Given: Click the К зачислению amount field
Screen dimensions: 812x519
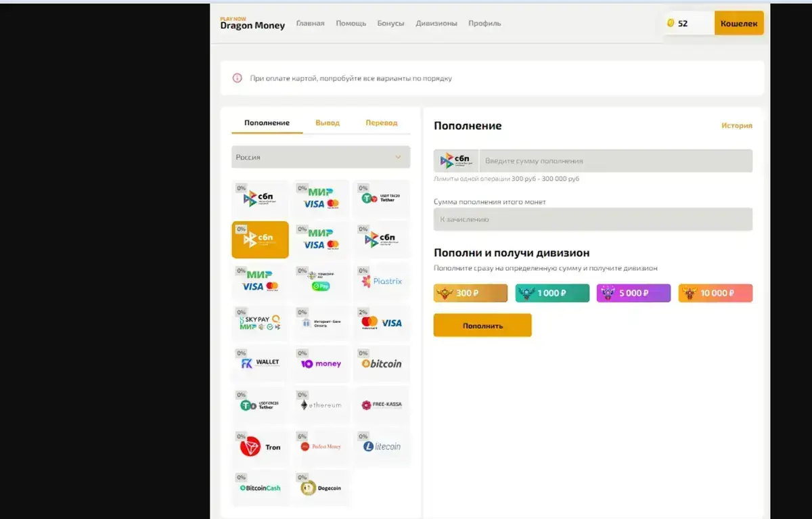Looking at the screenshot, I should pyautogui.click(x=593, y=219).
